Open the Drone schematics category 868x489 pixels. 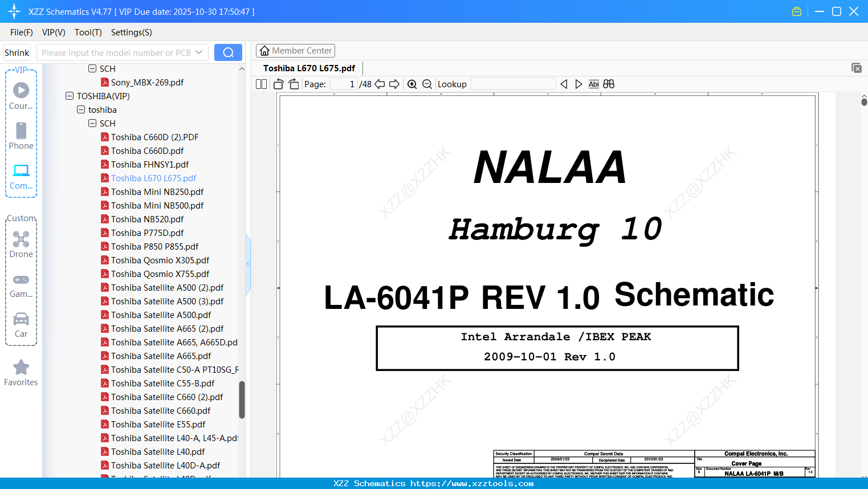(x=21, y=244)
